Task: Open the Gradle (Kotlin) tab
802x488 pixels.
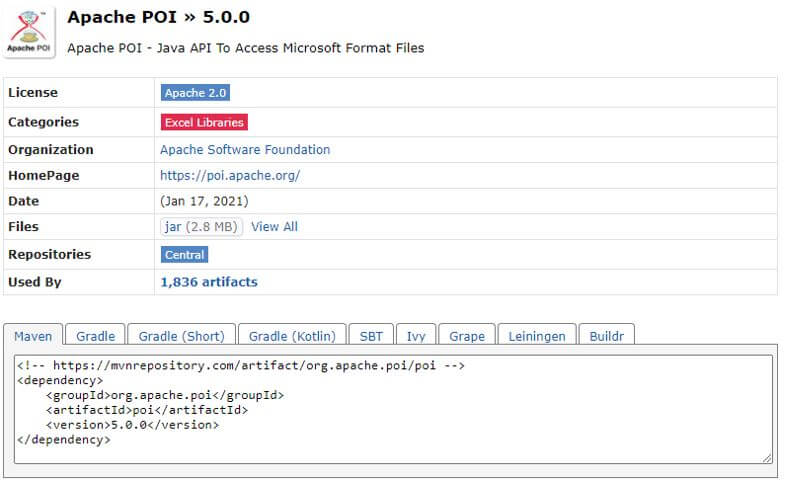Action: click(x=293, y=336)
